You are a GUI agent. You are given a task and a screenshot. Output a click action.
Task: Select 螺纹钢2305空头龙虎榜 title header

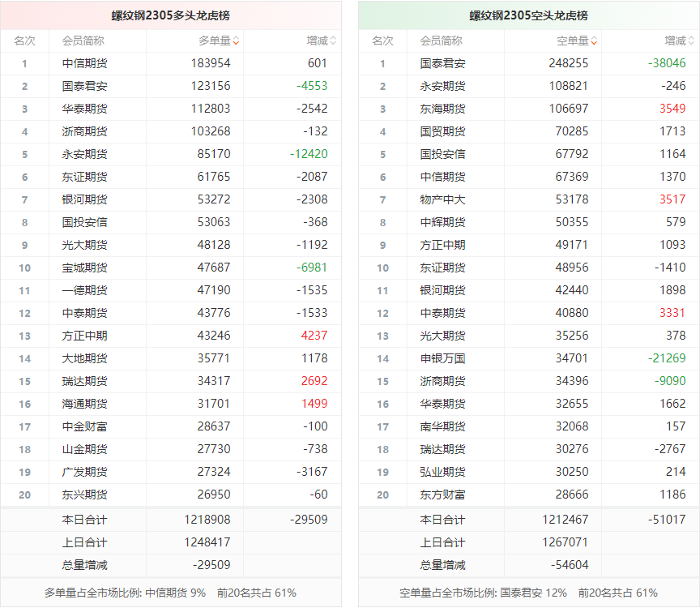pos(529,15)
